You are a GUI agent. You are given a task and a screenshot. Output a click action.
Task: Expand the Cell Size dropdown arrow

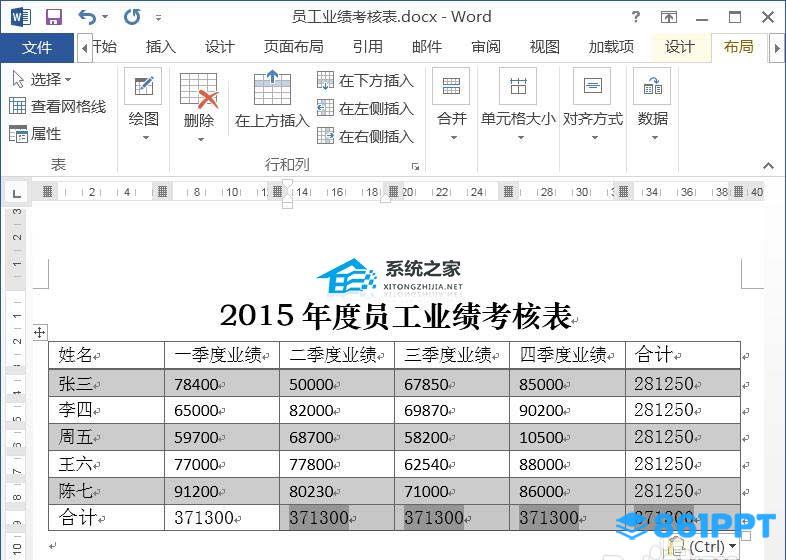(521, 138)
